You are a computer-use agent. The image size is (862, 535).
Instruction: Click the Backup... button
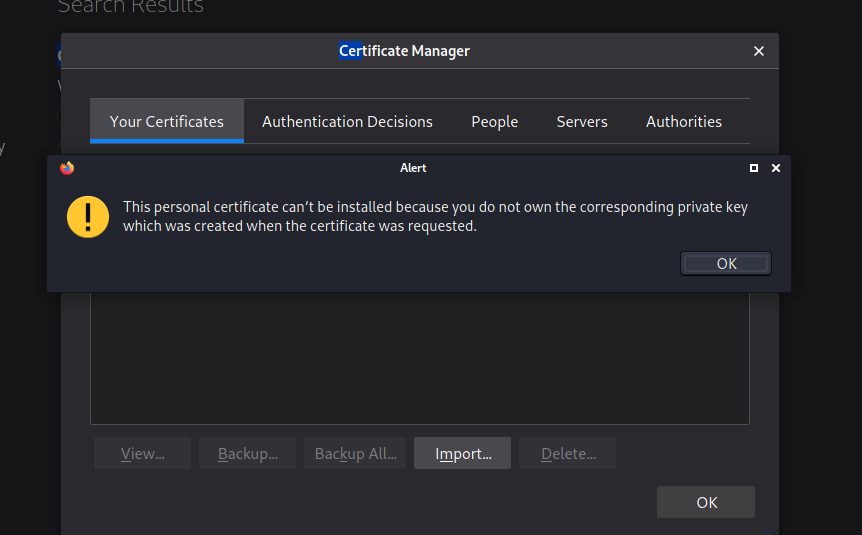coord(247,453)
